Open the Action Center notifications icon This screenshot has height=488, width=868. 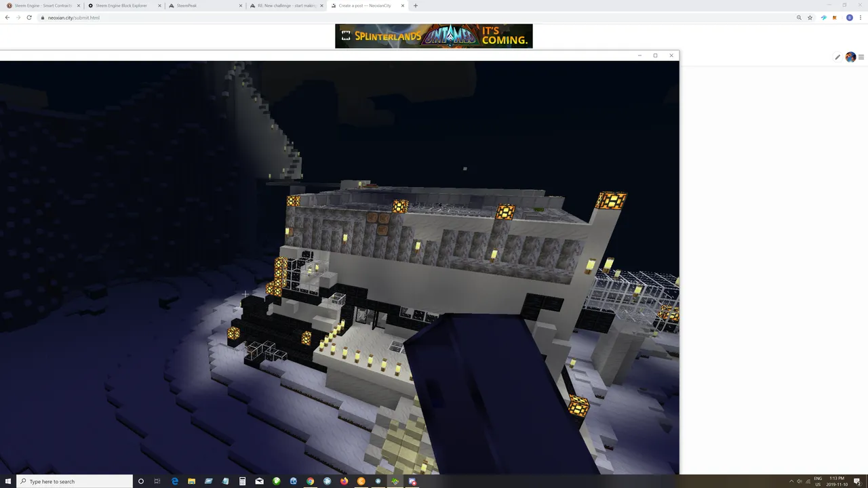pyautogui.click(x=857, y=481)
